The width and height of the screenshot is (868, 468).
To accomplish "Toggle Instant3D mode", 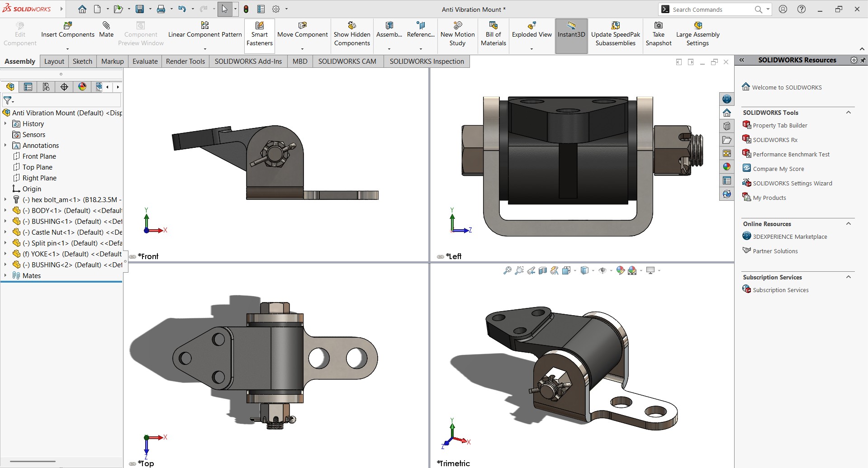I will pos(571,35).
